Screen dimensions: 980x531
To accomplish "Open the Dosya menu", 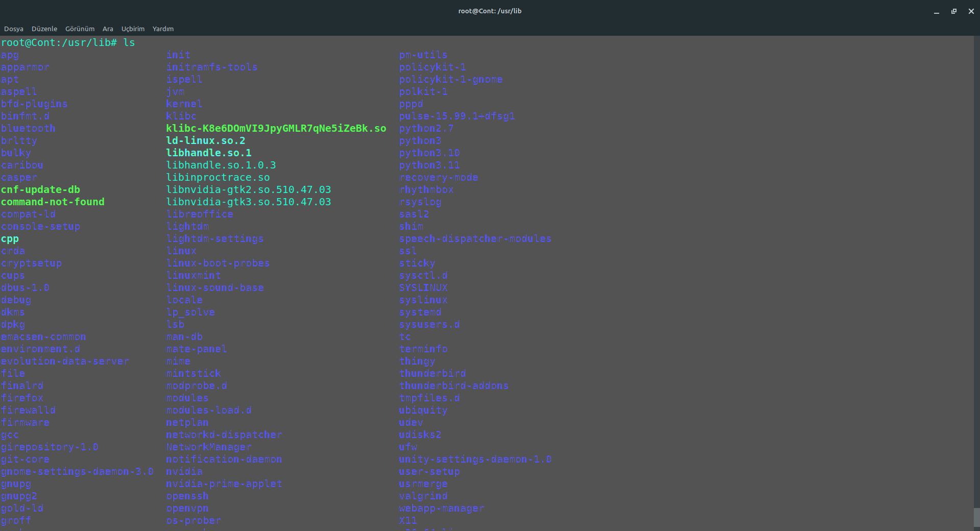I will coord(14,29).
